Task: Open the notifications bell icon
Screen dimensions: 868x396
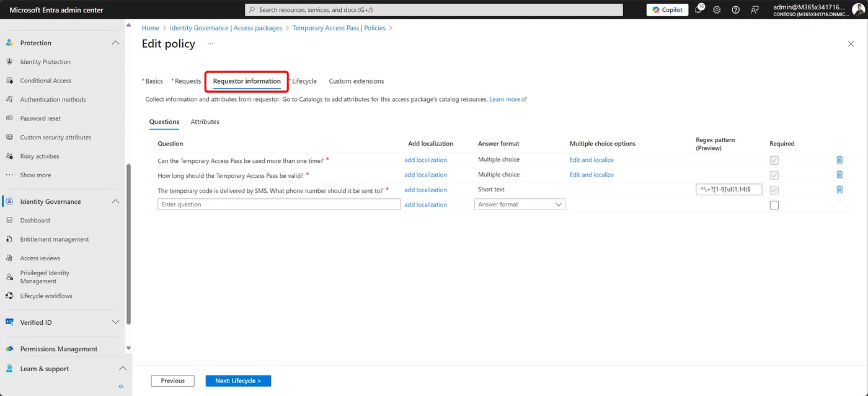Action: click(699, 10)
